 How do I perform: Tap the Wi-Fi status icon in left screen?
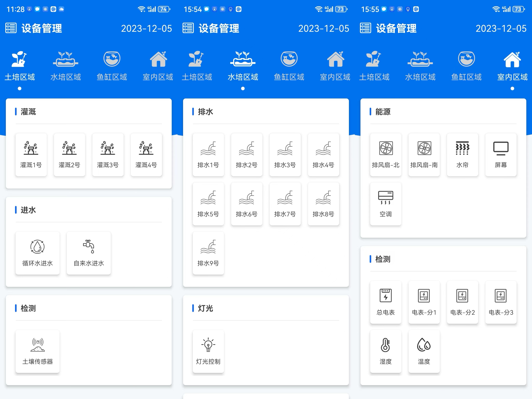point(141,9)
